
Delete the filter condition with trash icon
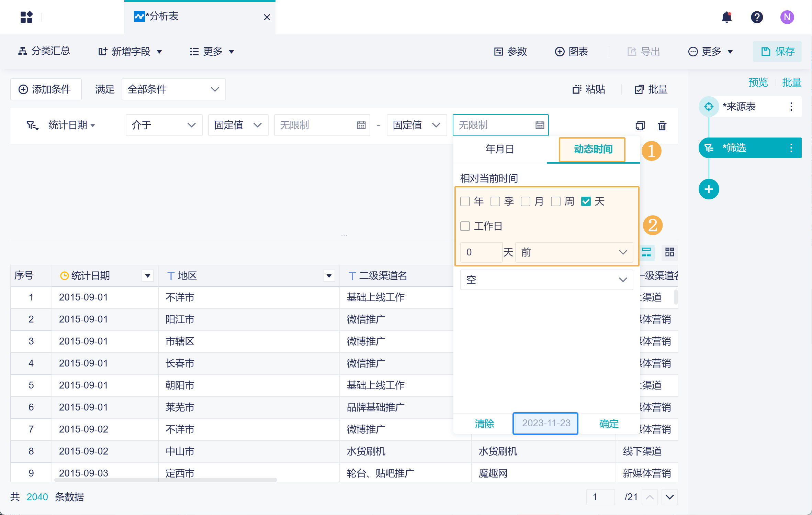[x=662, y=125]
